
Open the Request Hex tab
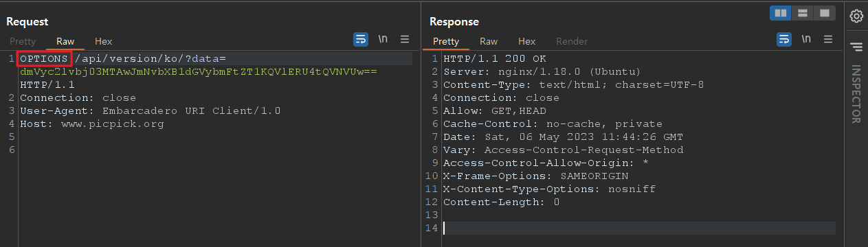pyautogui.click(x=103, y=41)
